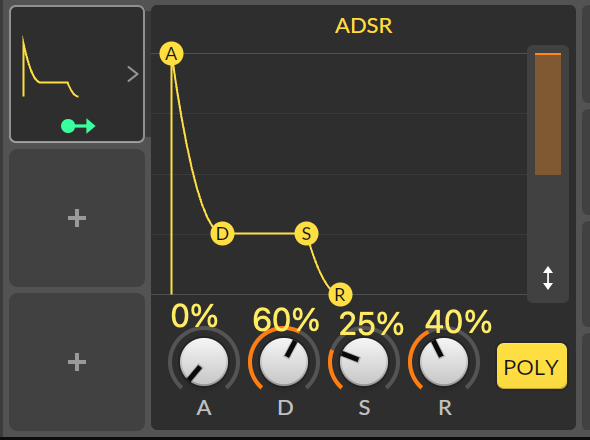Click the orange output level meter bar
The width and height of the screenshot is (590, 440).
tap(548, 114)
